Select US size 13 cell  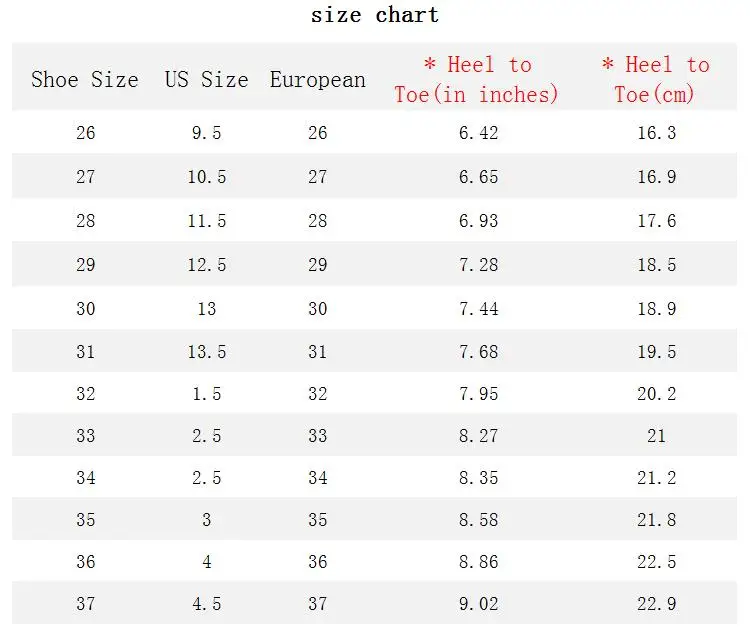[206, 309]
